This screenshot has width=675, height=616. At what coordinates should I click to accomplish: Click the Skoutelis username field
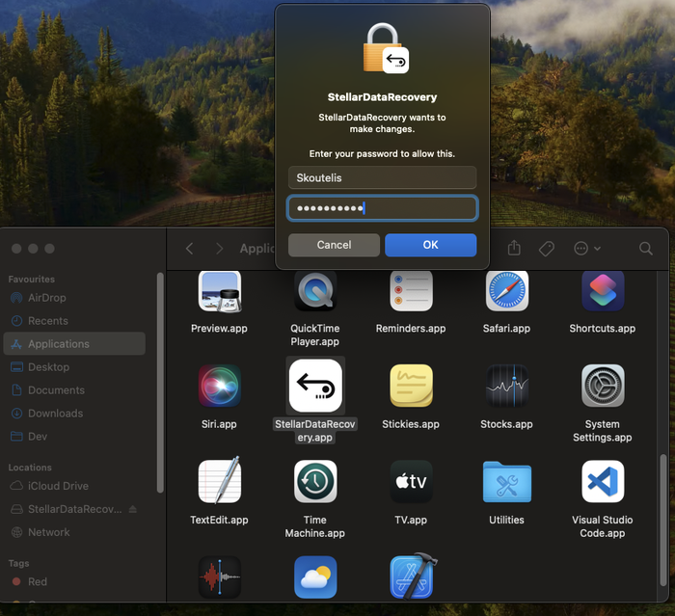(x=382, y=177)
